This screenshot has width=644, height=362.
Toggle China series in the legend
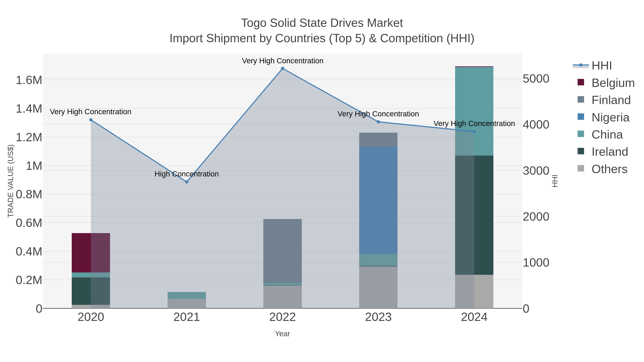[600, 135]
